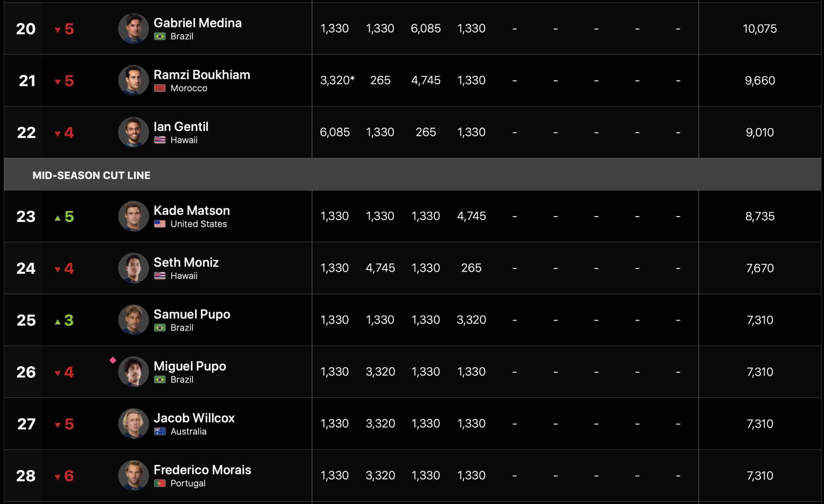Click the Morocco flag icon
The width and height of the screenshot is (824, 504).
160,88
